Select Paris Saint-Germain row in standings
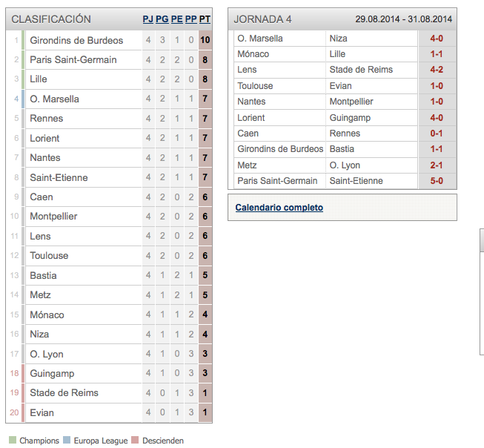 tap(109, 59)
